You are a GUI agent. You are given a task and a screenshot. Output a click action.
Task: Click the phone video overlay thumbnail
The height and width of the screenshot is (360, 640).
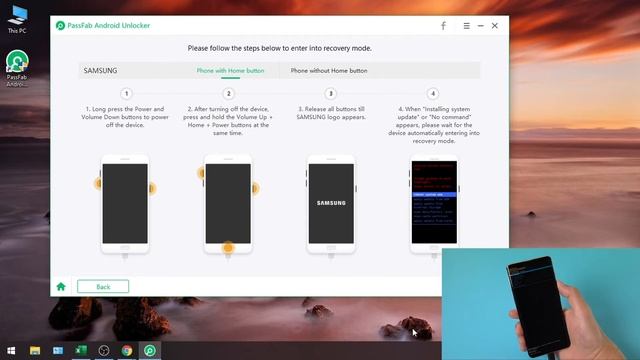click(541, 304)
